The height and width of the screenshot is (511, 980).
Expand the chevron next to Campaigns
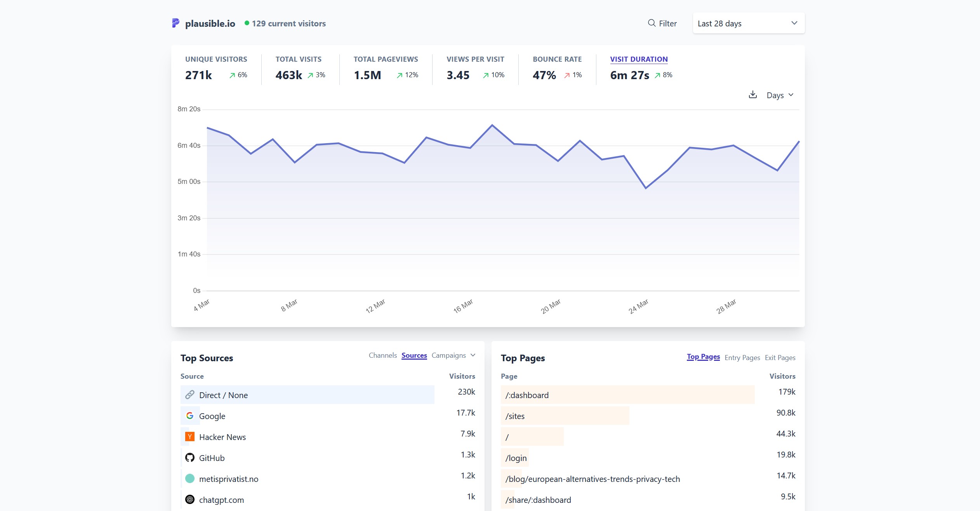(472, 355)
